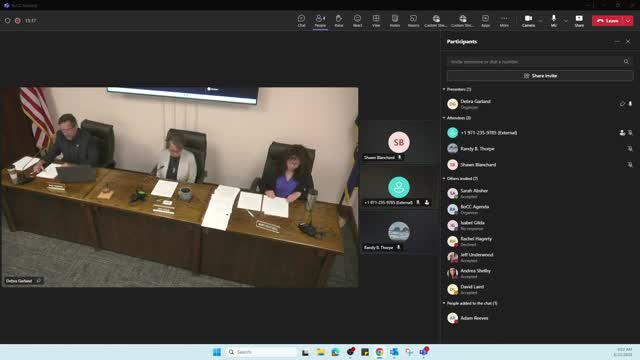The width and height of the screenshot is (640, 360).
Task: Select Sarah Absher in invited list
Action: point(540,193)
